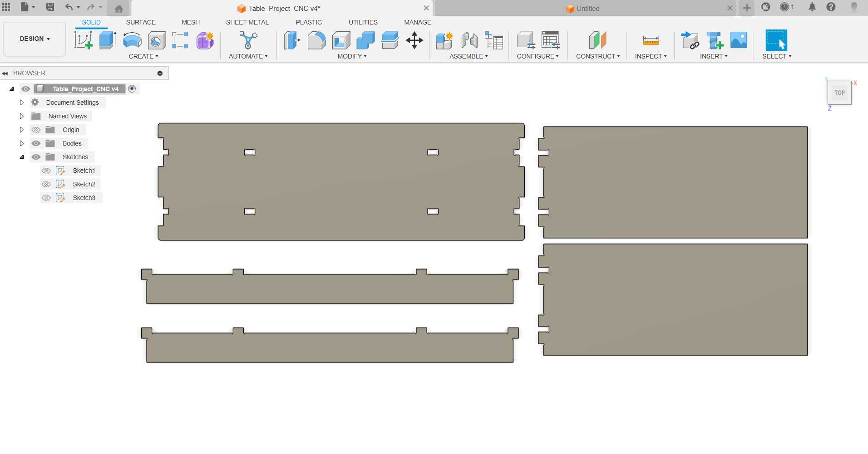Open the Automated Modeling tool
The image size is (868, 454).
click(248, 40)
